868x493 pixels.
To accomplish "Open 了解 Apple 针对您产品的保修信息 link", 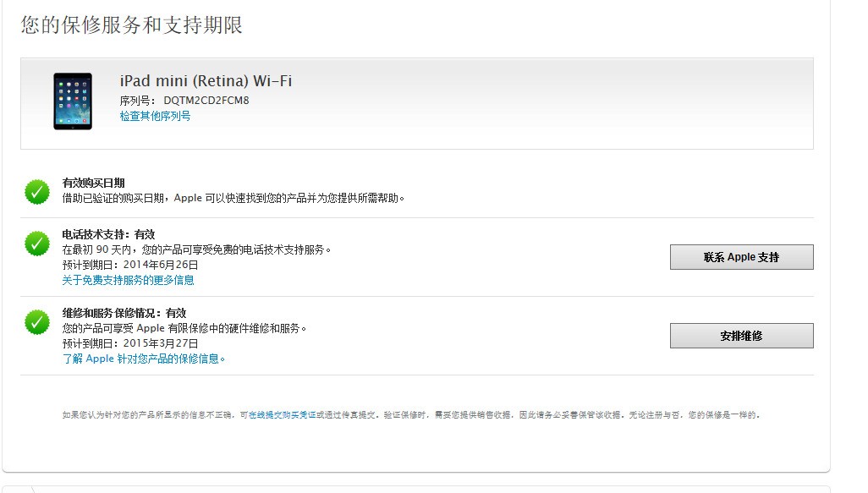I will click(x=143, y=359).
